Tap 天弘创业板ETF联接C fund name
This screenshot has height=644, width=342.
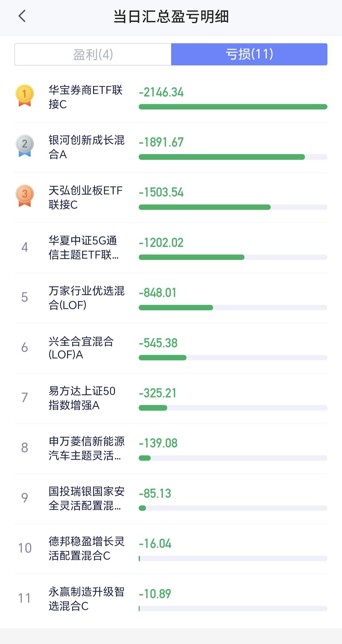(85, 197)
